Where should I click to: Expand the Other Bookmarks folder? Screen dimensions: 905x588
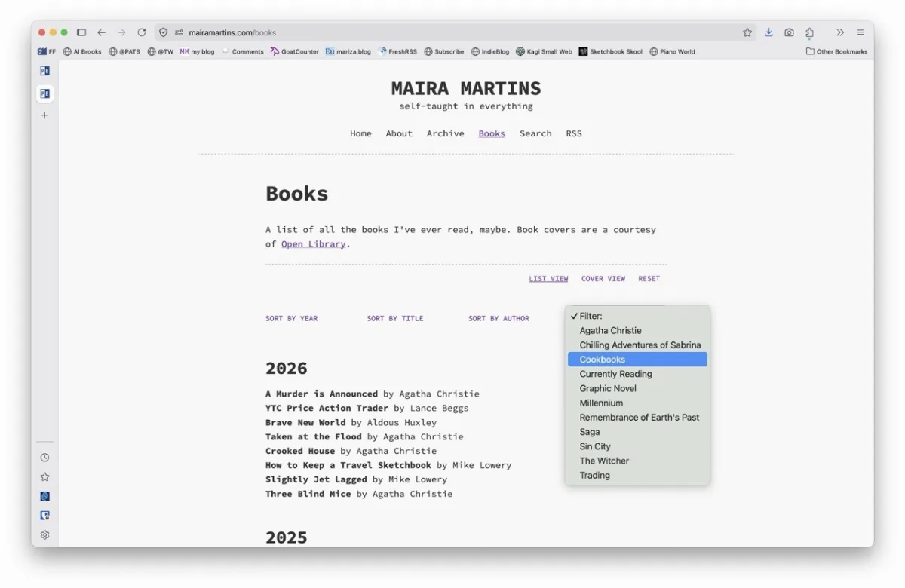[x=836, y=52]
